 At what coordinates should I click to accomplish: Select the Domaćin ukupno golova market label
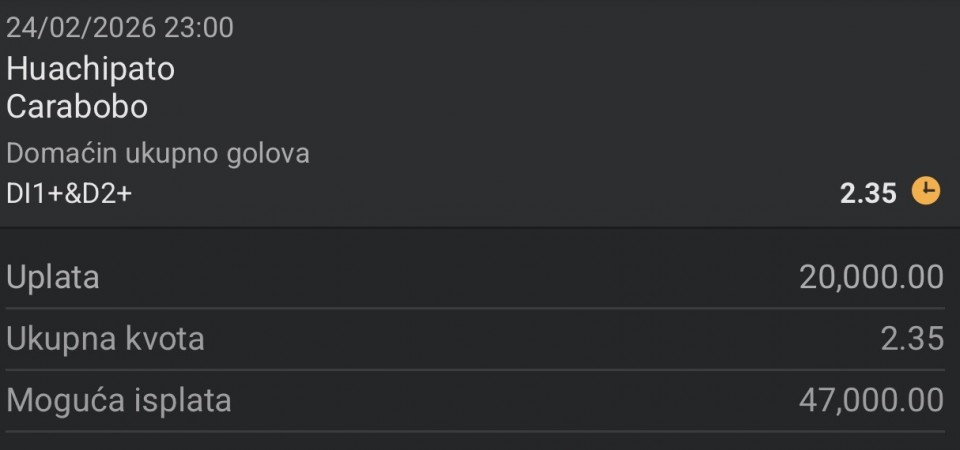tap(158, 153)
